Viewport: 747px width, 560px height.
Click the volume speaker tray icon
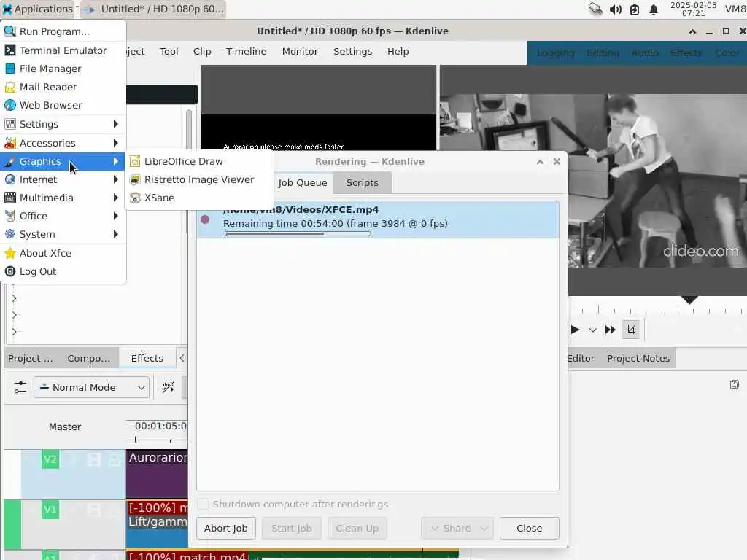pos(615,9)
